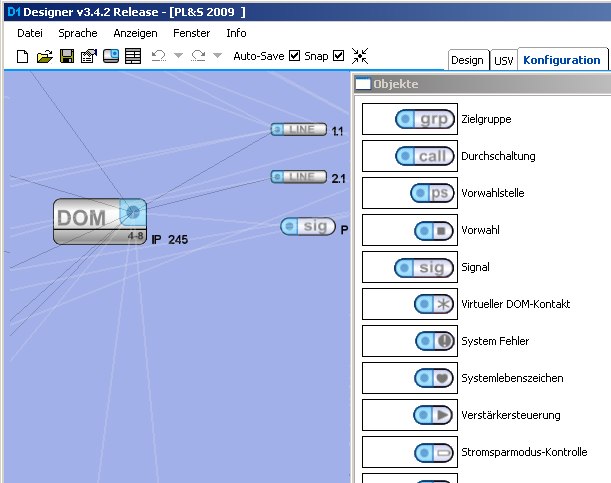Open the Anzeigen menu
The image size is (611, 483).
coord(136,33)
